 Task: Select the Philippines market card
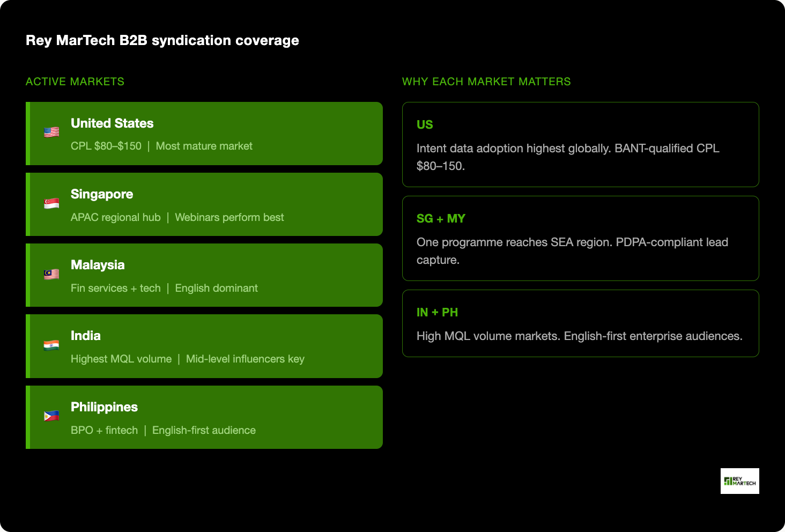[x=204, y=417]
